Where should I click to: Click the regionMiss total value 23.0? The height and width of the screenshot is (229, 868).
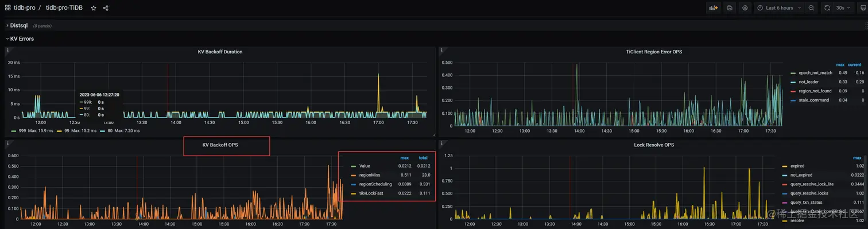tap(425, 175)
